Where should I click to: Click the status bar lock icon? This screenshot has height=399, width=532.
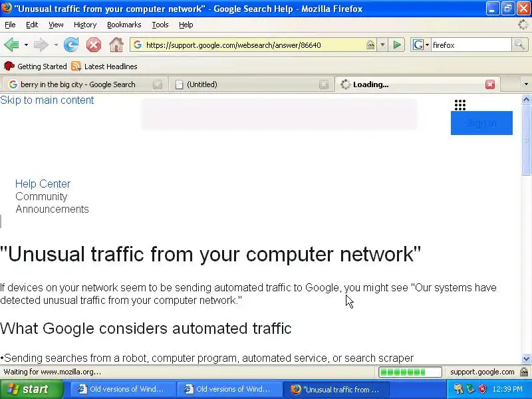tap(524, 372)
